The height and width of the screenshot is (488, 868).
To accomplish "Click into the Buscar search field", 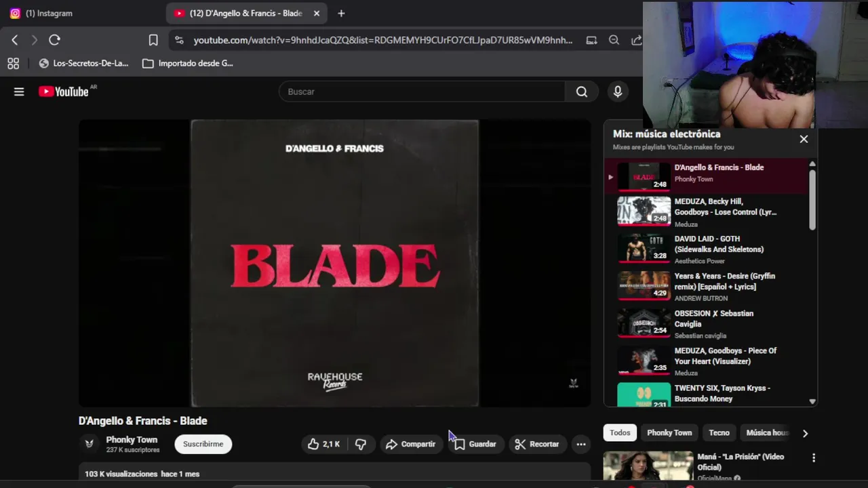I will pyautogui.click(x=422, y=91).
